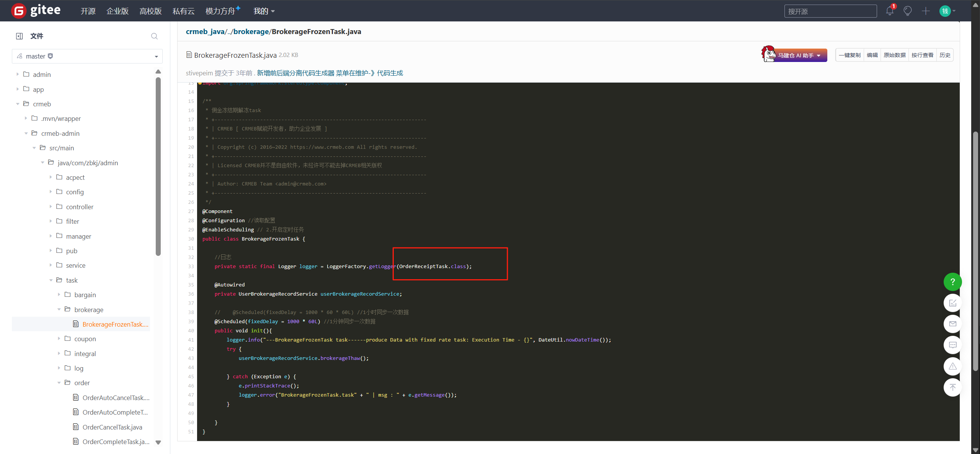Open the plus create-new menu
This screenshot has height=454, width=980.
coord(926,11)
